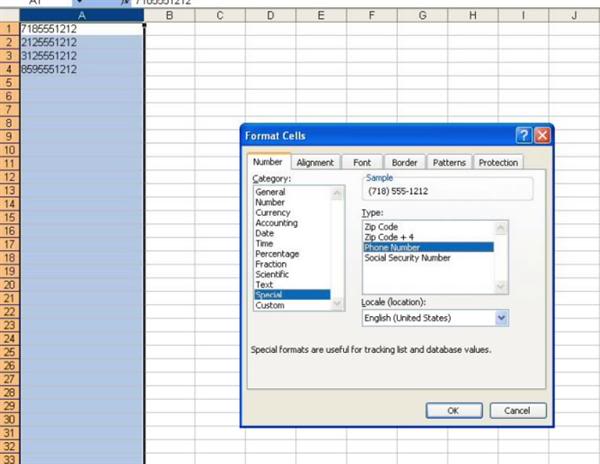Open the Font tab

(361, 162)
